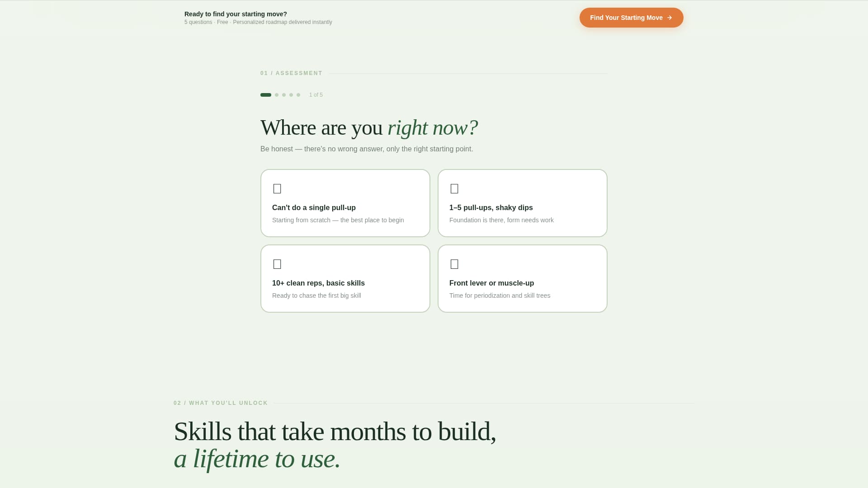Open the 01 / Assessment section header
This screenshot has width=868, height=488.
pos(291,73)
